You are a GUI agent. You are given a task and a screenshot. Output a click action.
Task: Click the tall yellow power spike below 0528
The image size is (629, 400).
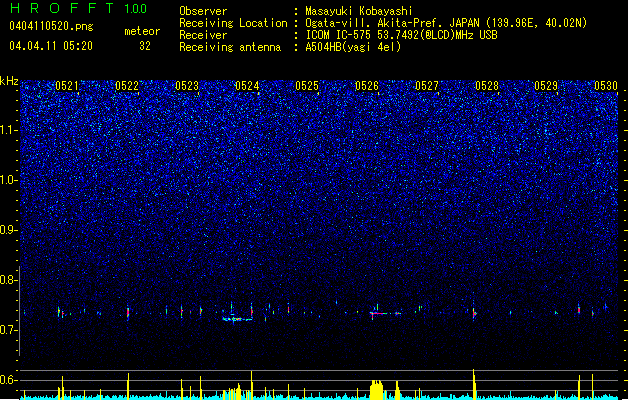pos(474,384)
